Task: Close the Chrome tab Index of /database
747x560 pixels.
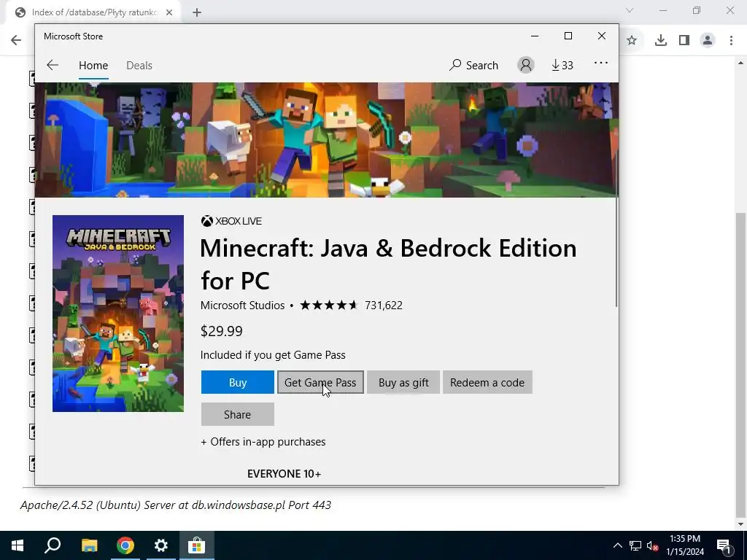Action: point(169,12)
